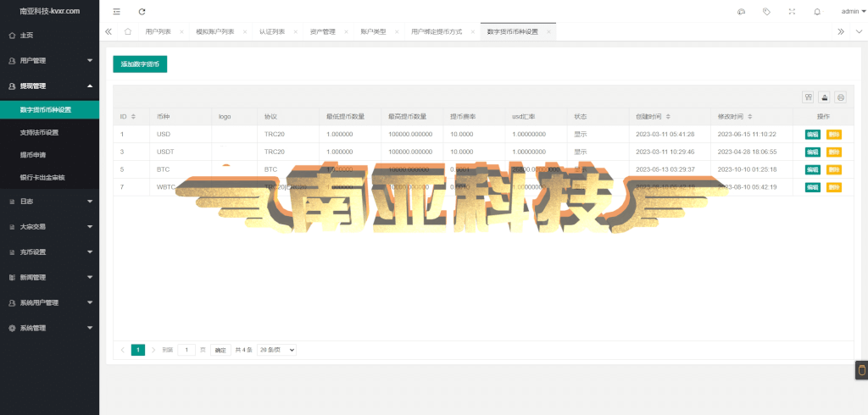
Task: Click the refresh page icon
Action: [142, 12]
